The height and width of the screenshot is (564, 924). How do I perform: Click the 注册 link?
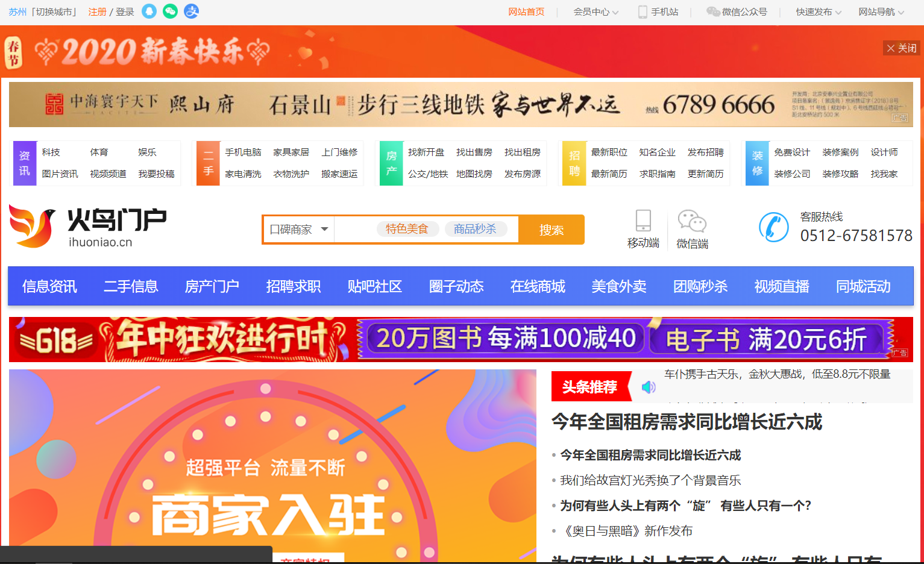point(97,12)
